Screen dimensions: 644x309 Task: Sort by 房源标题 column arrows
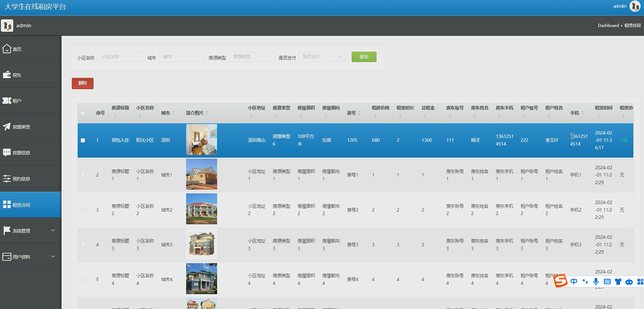pos(115,117)
